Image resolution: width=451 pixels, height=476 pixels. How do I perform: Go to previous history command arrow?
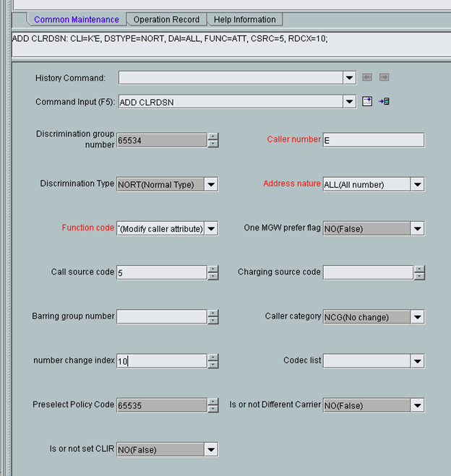(367, 77)
